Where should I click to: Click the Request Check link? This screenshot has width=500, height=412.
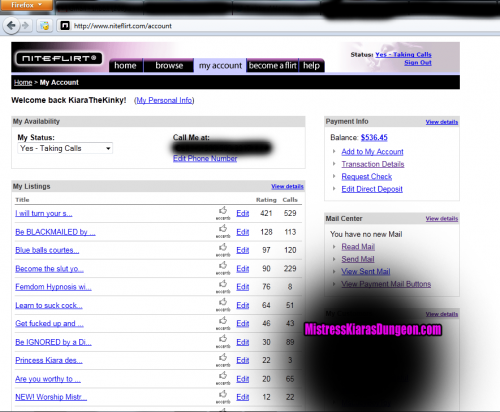point(367,176)
